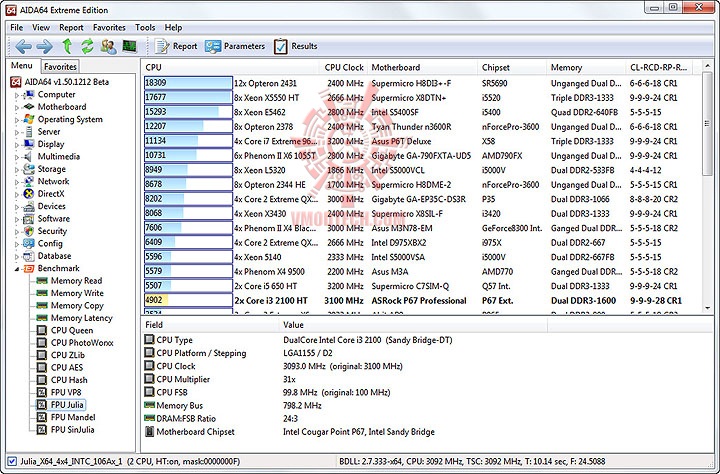Select the Memory Write benchmark icon

42,293
